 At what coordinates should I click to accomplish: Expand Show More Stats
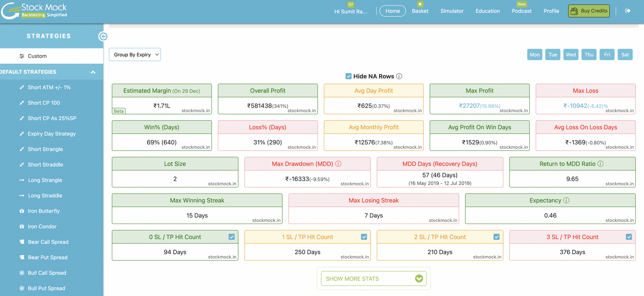pyautogui.click(x=374, y=278)
